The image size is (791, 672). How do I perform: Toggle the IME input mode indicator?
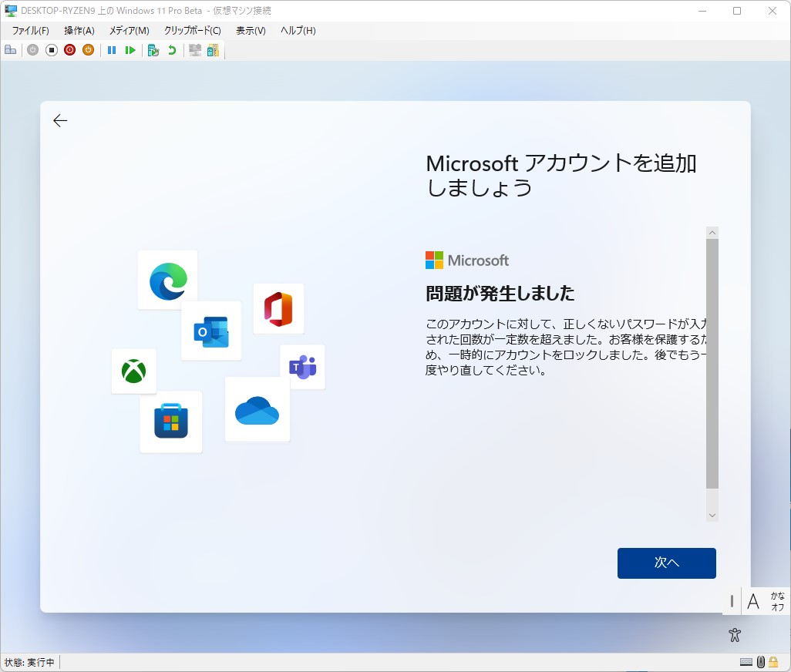click(753, 601)
